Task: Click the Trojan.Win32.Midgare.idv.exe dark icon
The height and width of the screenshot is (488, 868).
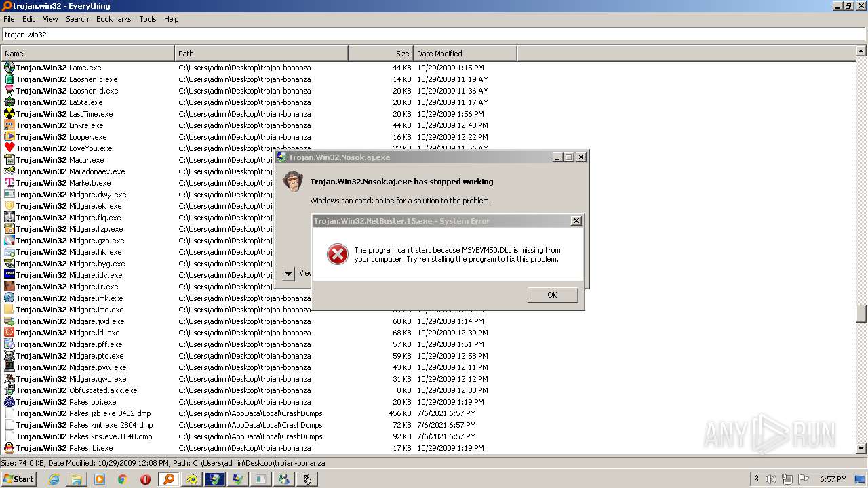Action: tap(9, 275)
